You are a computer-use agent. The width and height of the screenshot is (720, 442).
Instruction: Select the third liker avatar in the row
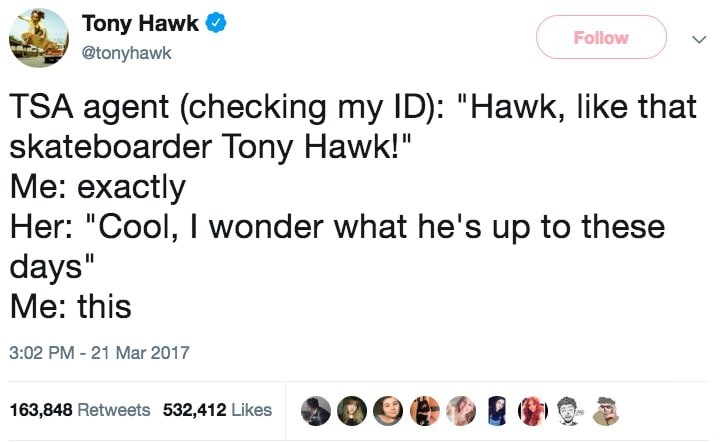[388, 410]
